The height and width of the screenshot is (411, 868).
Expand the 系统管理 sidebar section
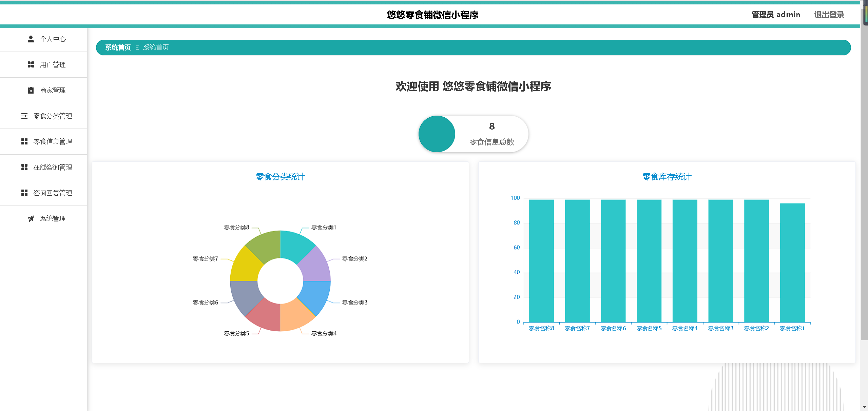pos(53,218)
